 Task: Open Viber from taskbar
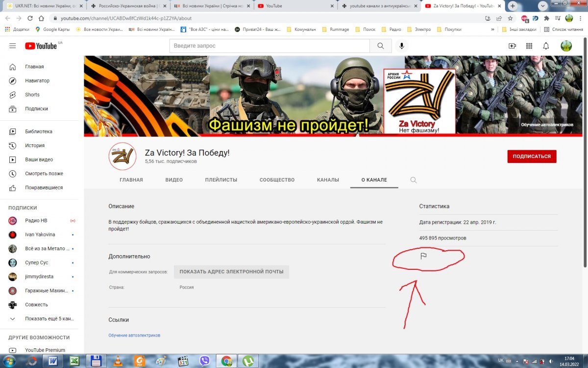(205, 361)
